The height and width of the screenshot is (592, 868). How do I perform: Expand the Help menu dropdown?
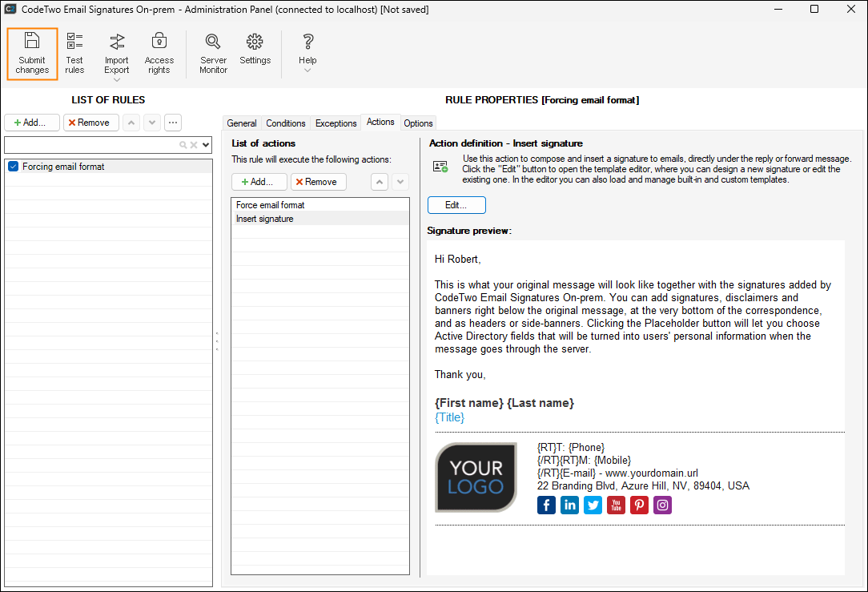coord(307,70)
